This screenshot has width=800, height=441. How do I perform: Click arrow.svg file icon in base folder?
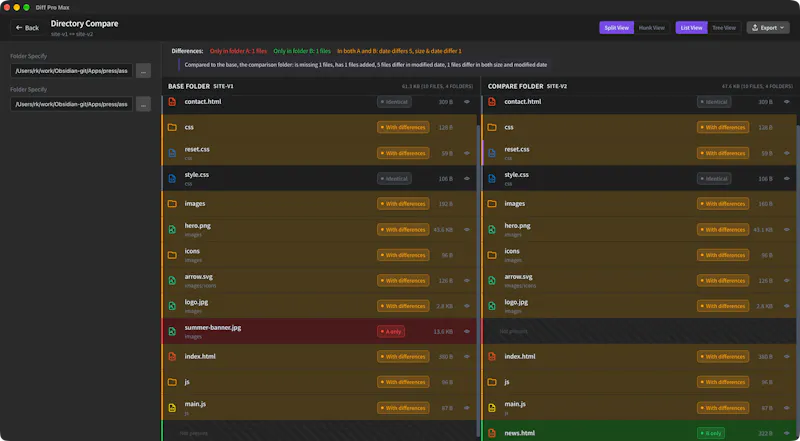point(172,280)
